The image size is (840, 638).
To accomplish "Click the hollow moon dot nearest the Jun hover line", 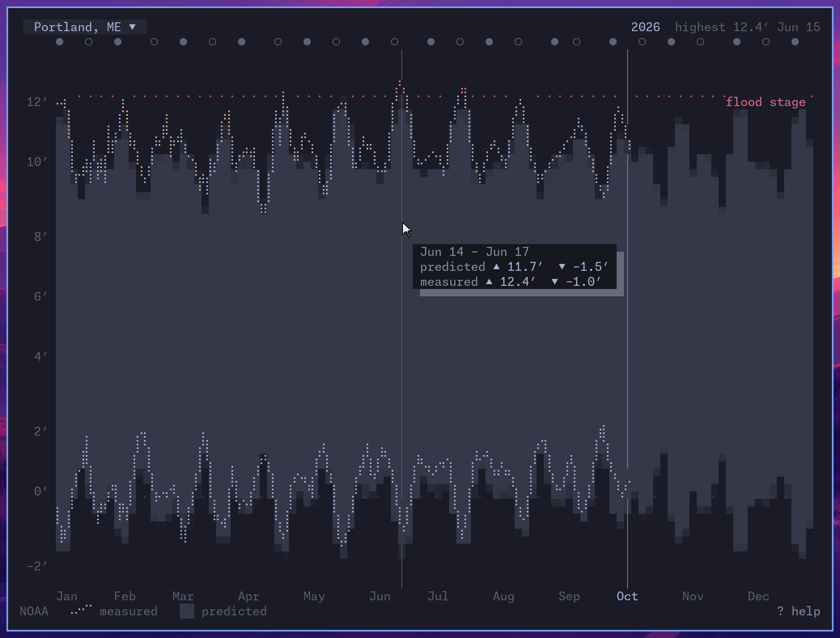I will (x=395, y=42).
